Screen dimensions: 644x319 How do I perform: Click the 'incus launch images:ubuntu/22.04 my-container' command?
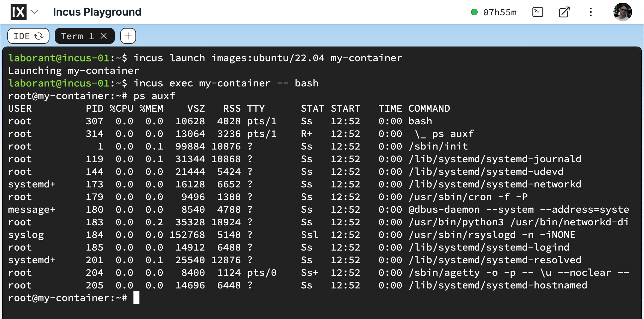[268, 58]
